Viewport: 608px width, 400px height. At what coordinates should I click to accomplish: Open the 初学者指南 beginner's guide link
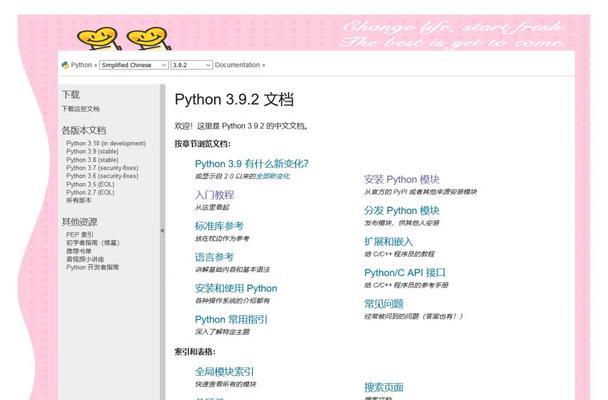[x=93, y=243]
